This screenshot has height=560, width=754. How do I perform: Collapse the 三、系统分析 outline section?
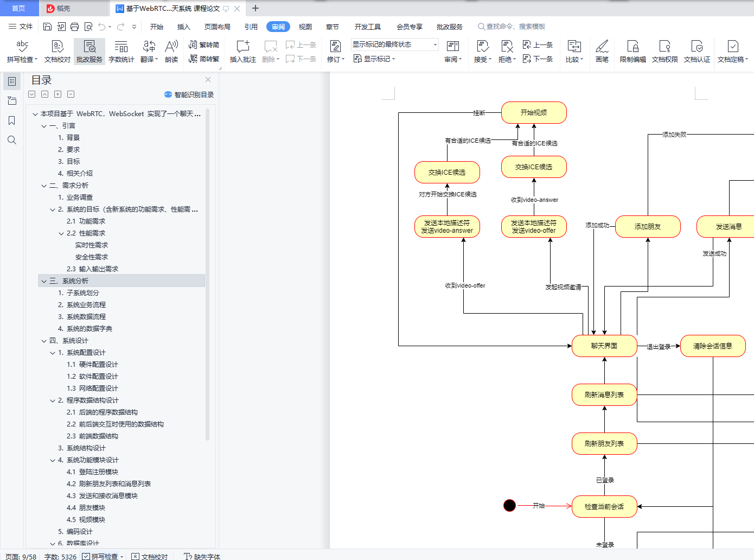pos(44,281)
